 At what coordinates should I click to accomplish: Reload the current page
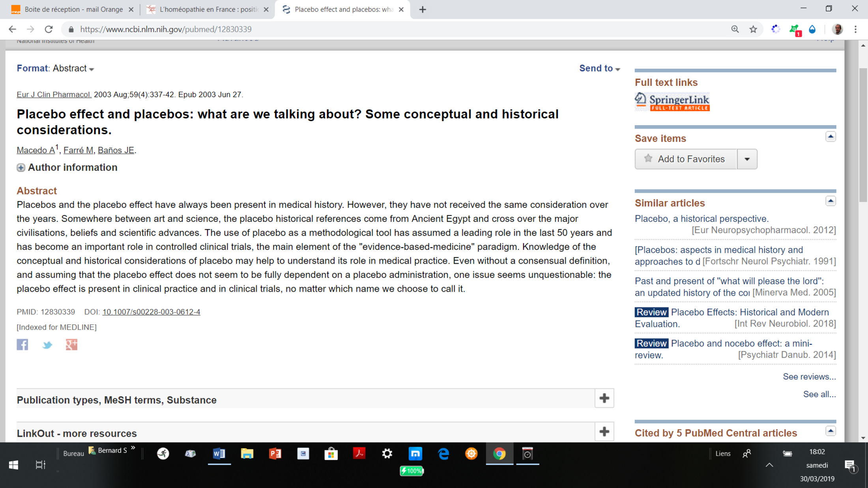49,29
